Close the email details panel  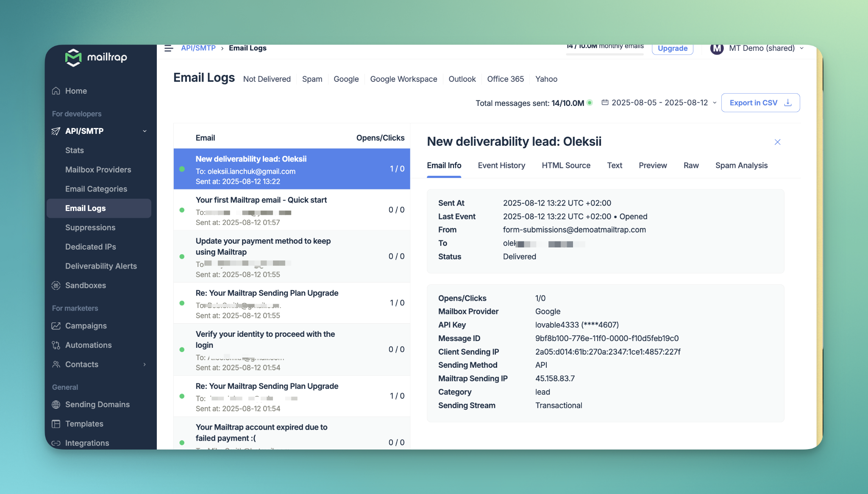[x=777, y=142]
